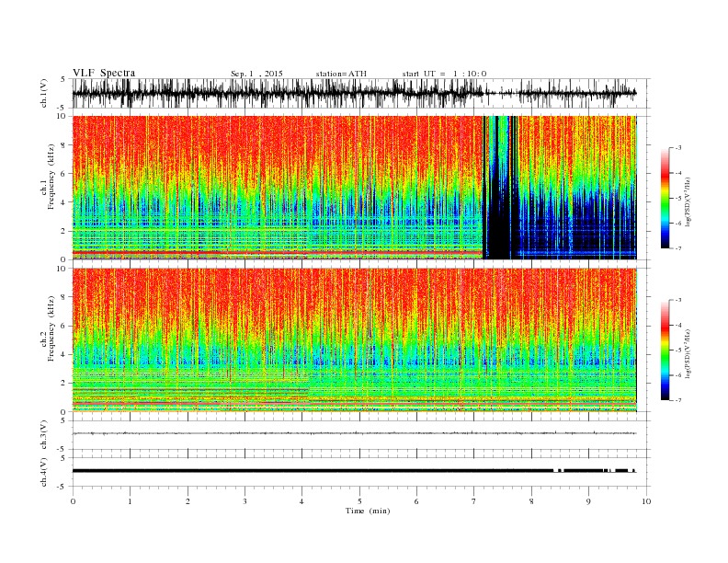
Task: Click the "3" tick on the time axis
Action: 245,501
